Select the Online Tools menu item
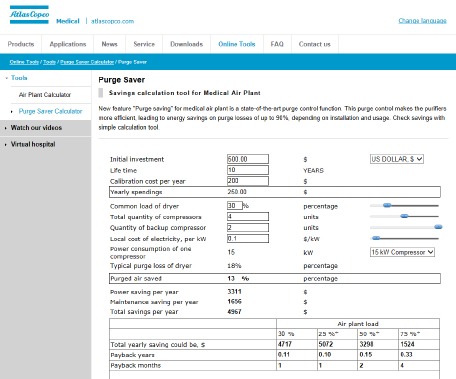456x379 pixels. pyautogui.click(x=237, y=44)
